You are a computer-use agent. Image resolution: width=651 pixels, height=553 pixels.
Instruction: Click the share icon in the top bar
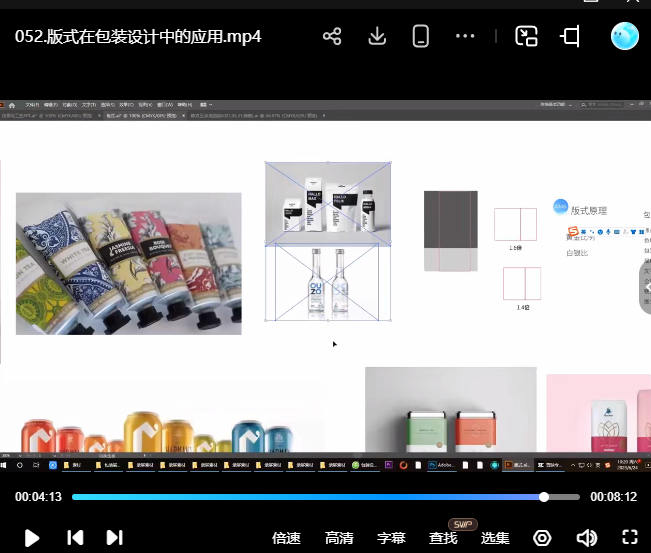(332, 37)
